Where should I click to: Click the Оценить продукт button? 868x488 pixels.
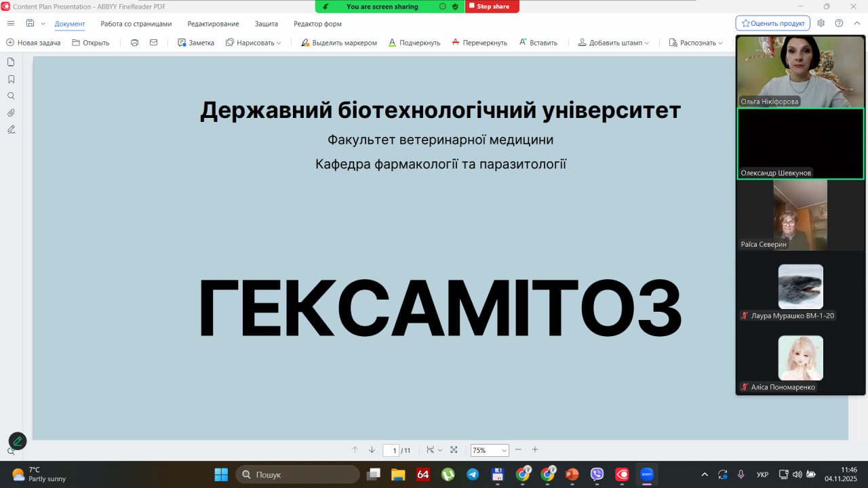point(772,23)
